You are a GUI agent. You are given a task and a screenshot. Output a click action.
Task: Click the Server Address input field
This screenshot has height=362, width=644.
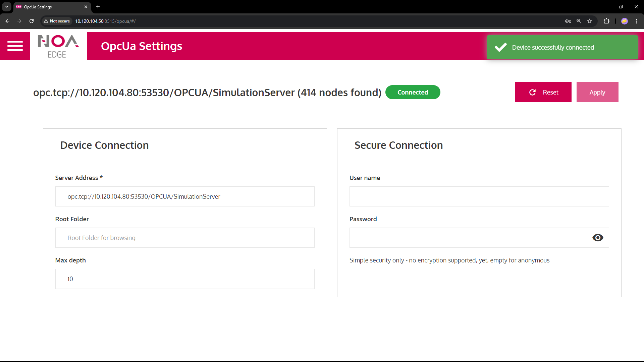click(185, 196)
